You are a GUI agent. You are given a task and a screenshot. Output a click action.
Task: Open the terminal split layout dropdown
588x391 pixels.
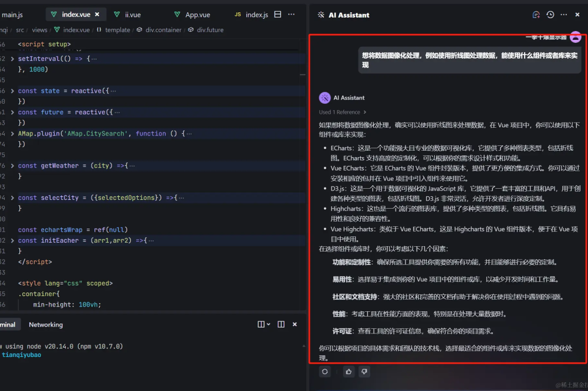[264, 324]
